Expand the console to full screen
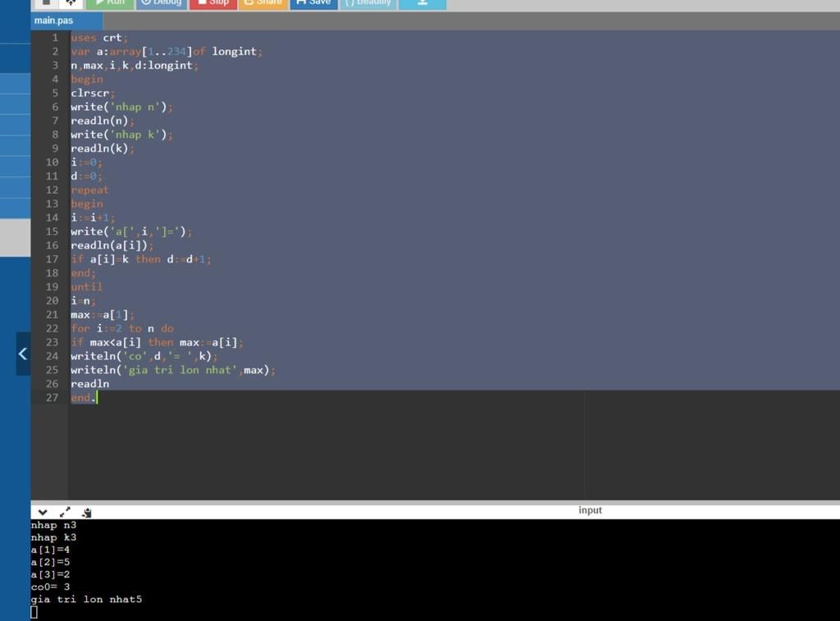The image size is (840, 621). [65, 512]
